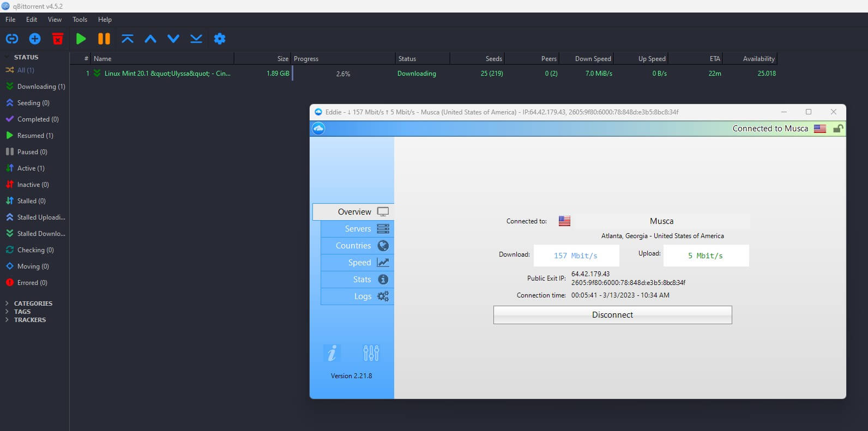This screenshot has height=431, width=868.
Task: Click the red Delete torrent toolbar icon
Action: [58, 39]
